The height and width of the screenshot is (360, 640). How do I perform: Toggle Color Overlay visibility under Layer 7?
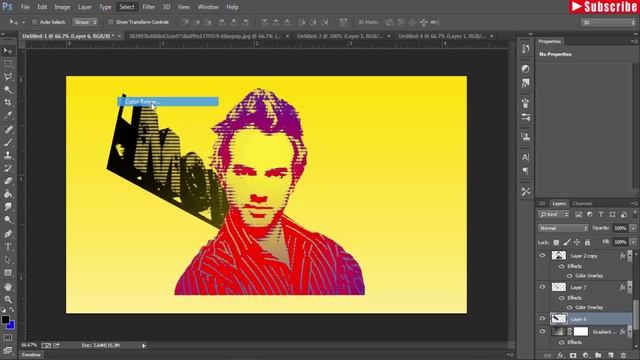(x=570, y=307)
